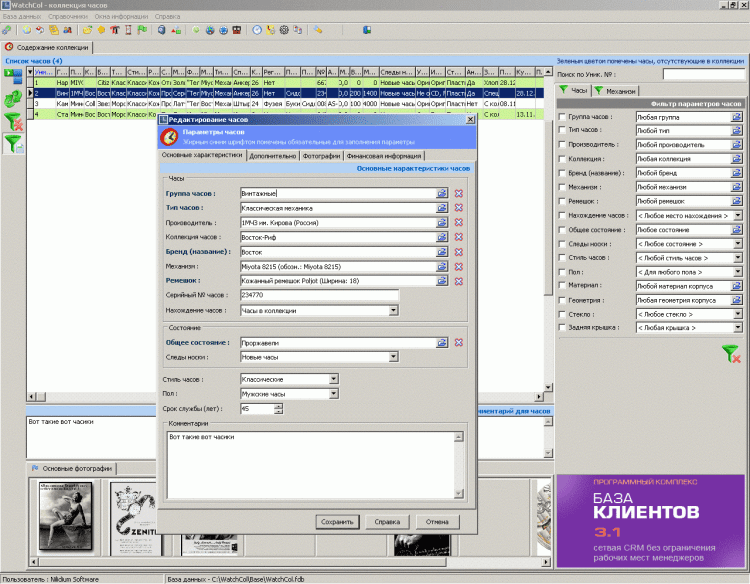
Task: Click the snowflake globe icon in the toolbar
Action: click(x=223, y=30)
